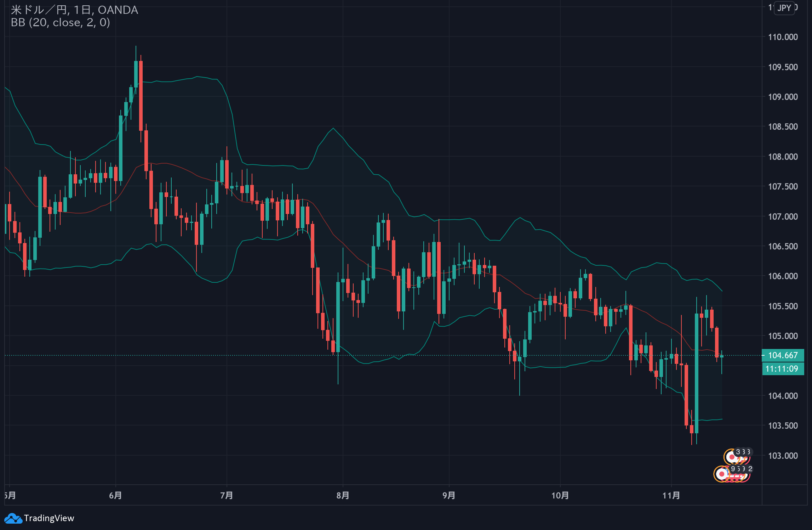812x530 pixels.
Task: Click the 110.000 price axis label
Action: click(783, 37)
